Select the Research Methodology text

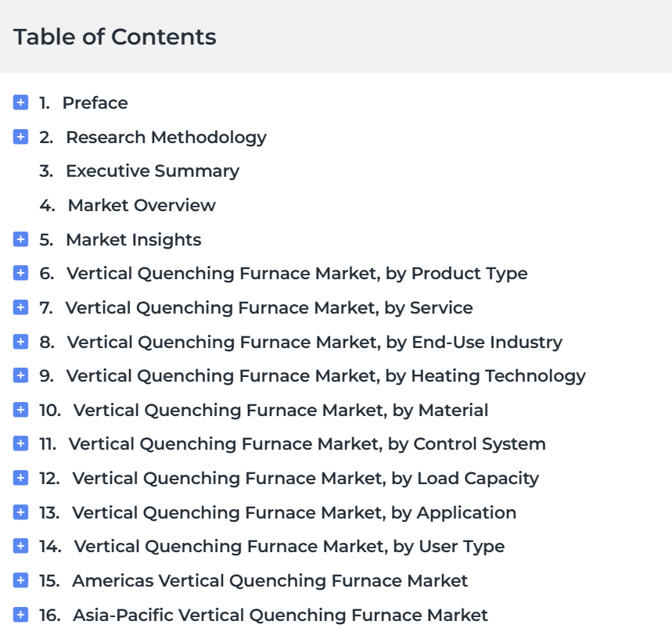(x=167, y=138)
